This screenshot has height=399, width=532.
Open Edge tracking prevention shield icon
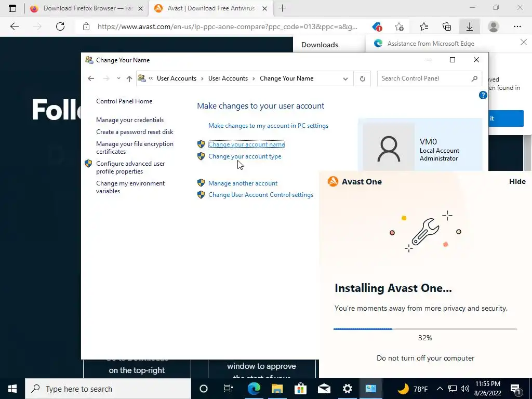[377, 26]
